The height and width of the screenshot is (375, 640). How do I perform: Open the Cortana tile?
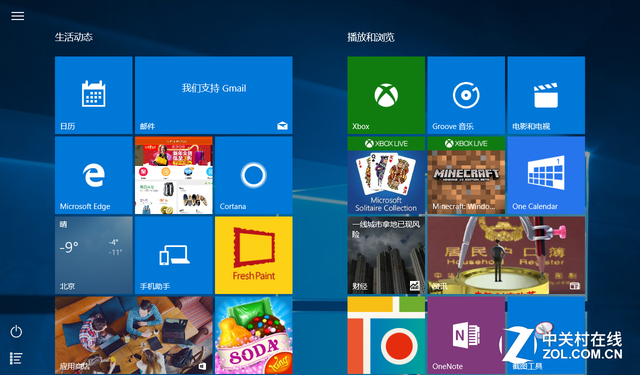[x=253, y=175]
